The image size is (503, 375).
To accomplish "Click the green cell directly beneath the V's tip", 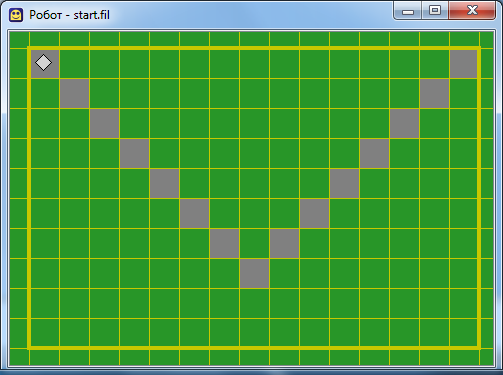I will 254,303.
